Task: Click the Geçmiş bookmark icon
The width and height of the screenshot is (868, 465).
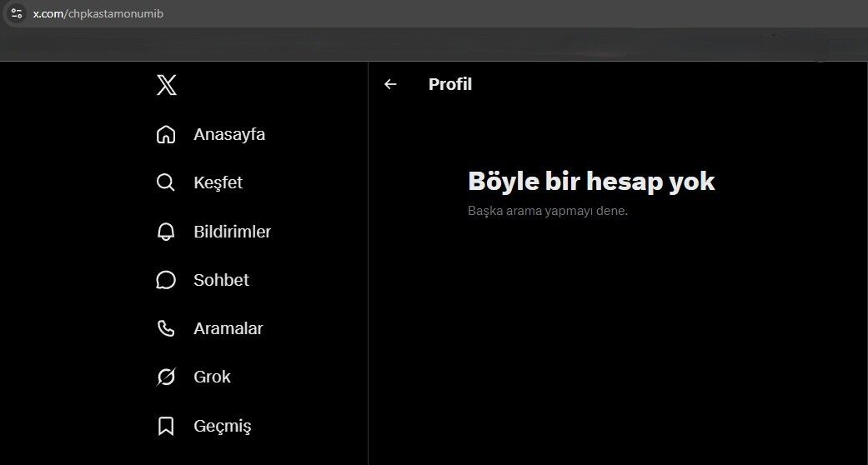Action: tap(166, 427)
